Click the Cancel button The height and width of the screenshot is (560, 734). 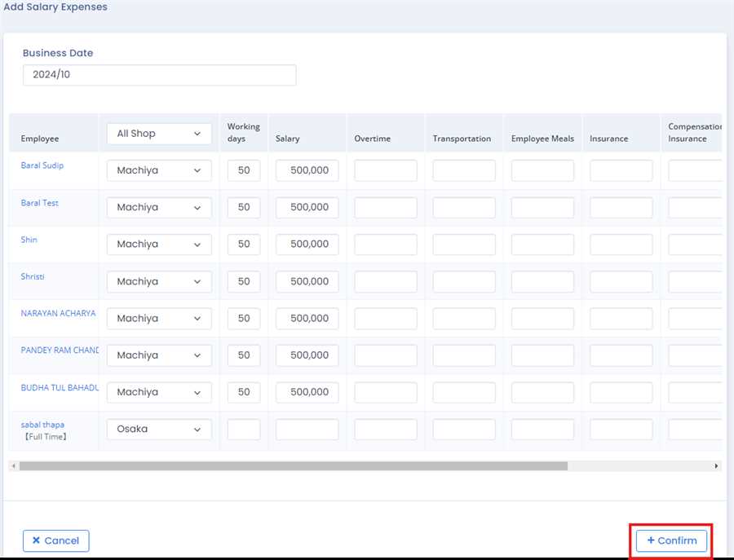click(55, 540)
